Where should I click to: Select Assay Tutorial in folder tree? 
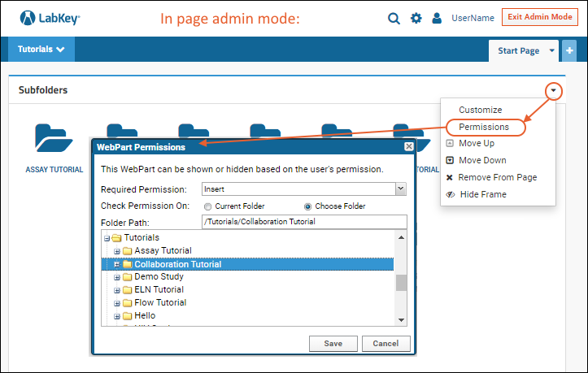[x=163, y=250]
